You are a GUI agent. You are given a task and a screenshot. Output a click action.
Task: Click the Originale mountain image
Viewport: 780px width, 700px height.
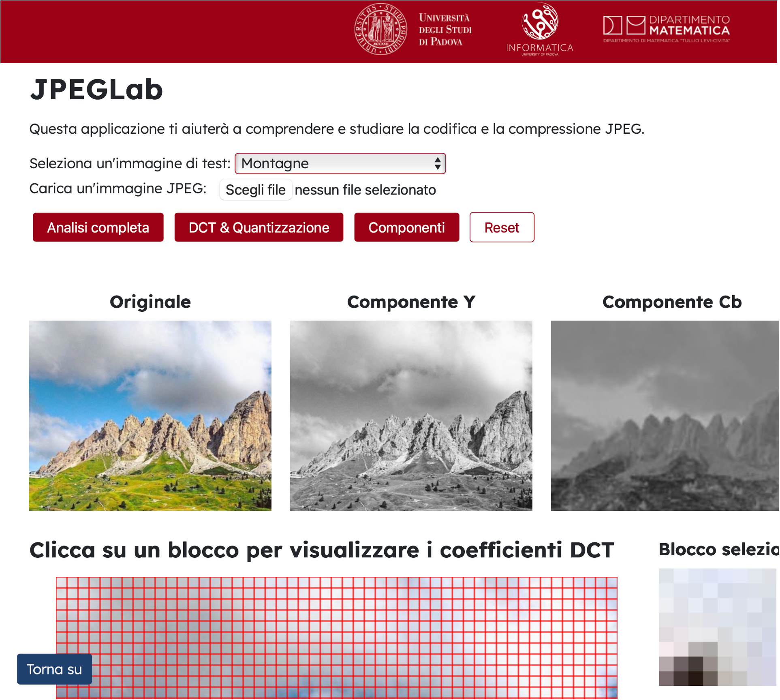click(150, 415)
